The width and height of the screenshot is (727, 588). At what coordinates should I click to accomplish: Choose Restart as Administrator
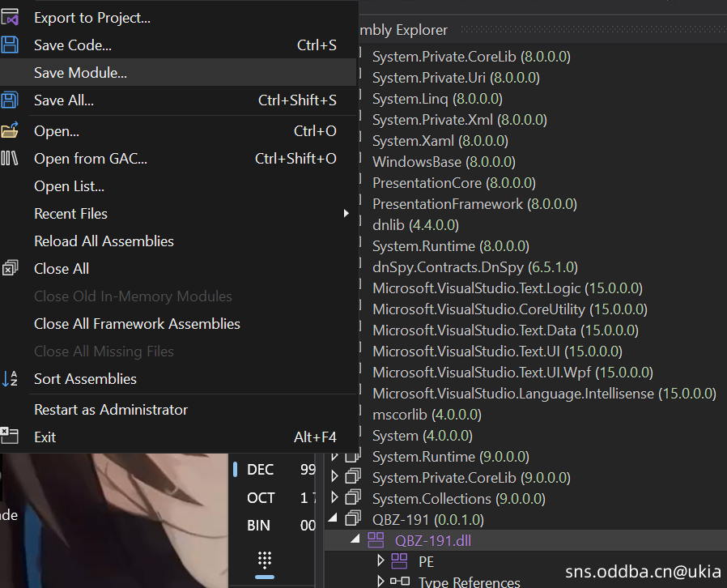[110, 410]
